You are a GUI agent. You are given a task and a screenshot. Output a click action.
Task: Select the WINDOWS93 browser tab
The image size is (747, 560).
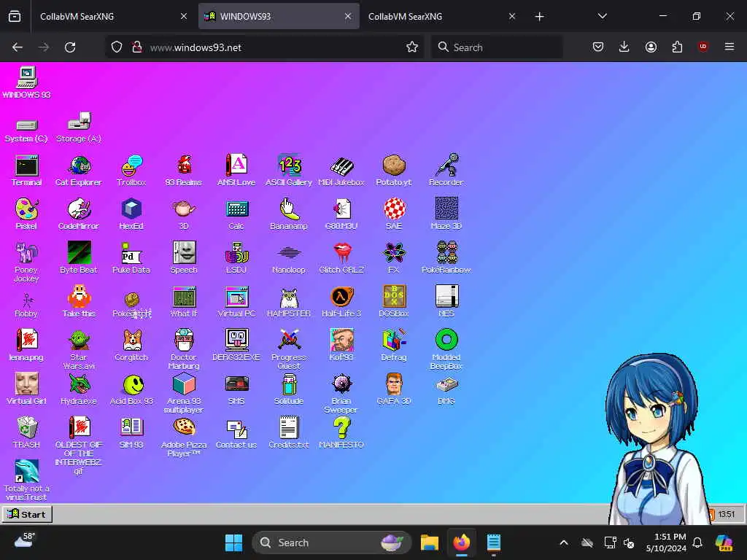click(279, 16)
